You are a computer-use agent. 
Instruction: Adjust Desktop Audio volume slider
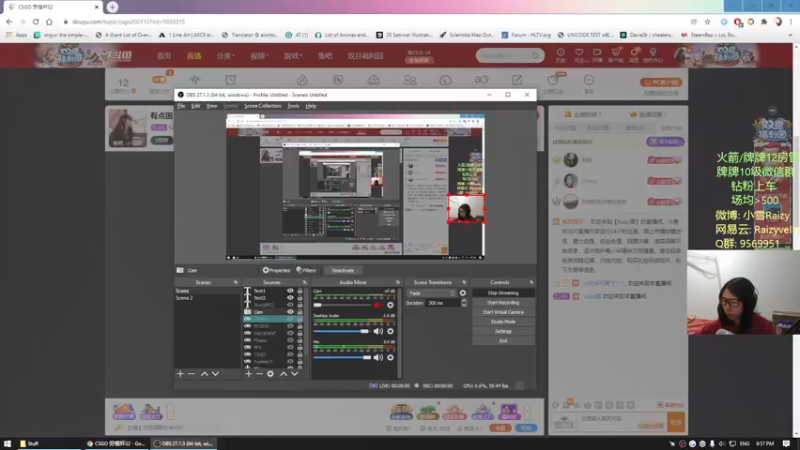341,331
